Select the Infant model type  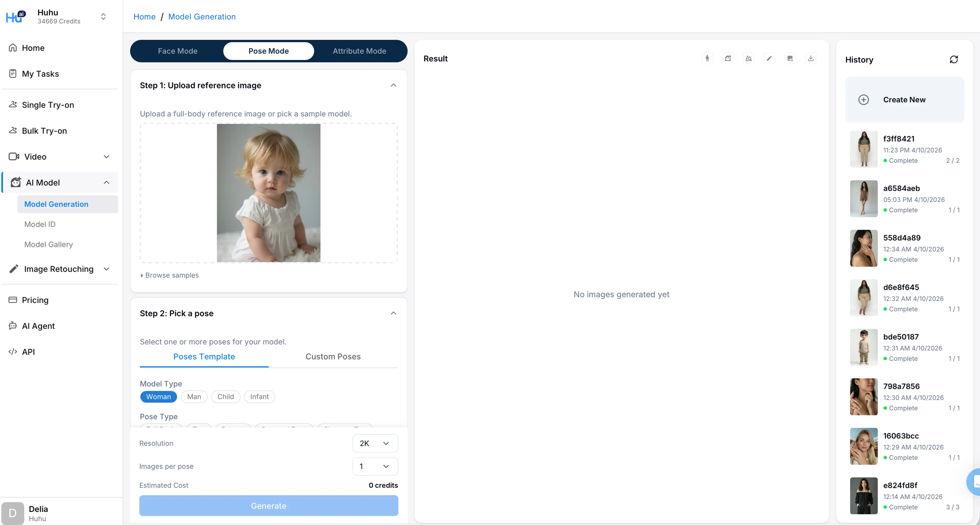[259, 397]
